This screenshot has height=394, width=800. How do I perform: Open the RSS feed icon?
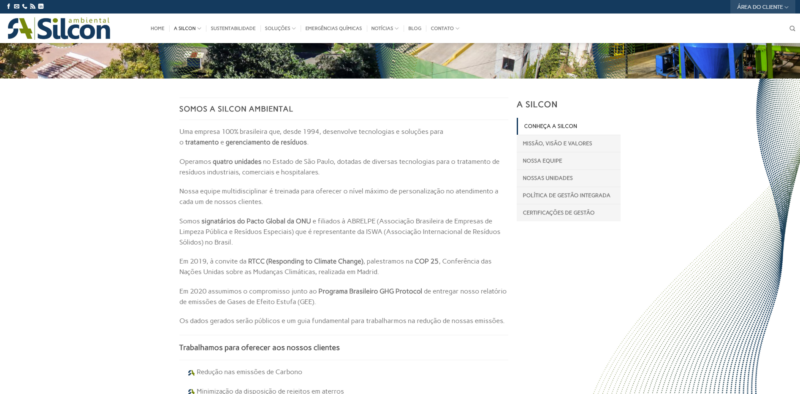pyautogui.click(x=33, y=7)
